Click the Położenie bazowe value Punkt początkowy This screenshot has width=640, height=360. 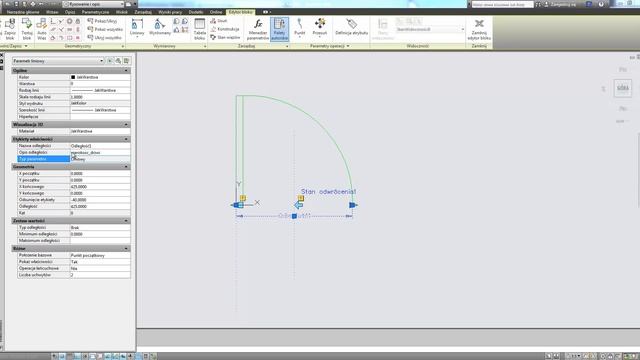coord(100,255)
